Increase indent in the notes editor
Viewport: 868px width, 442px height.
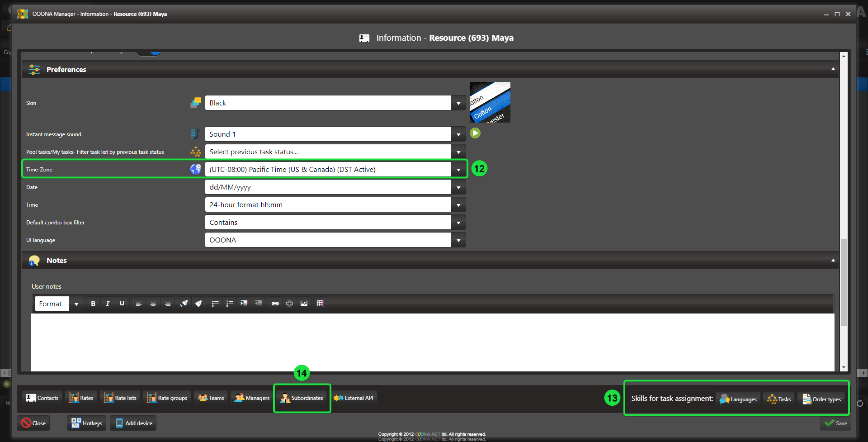point(244,304)
